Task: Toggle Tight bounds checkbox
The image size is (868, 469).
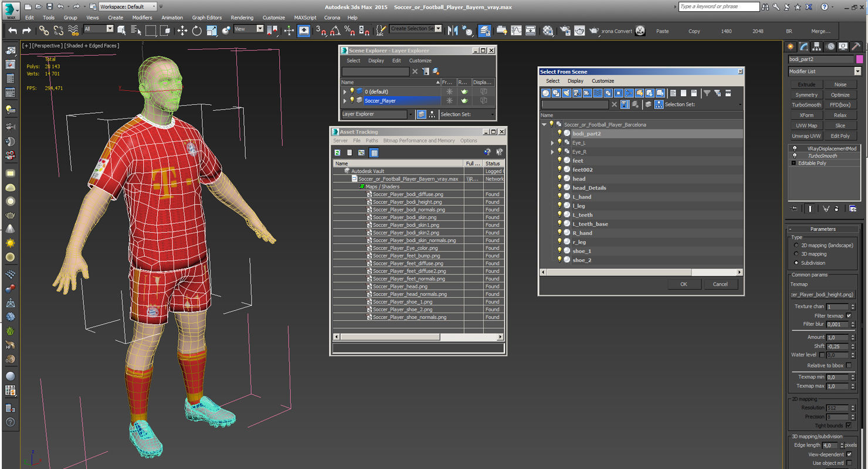Action: tap(849, 426)
